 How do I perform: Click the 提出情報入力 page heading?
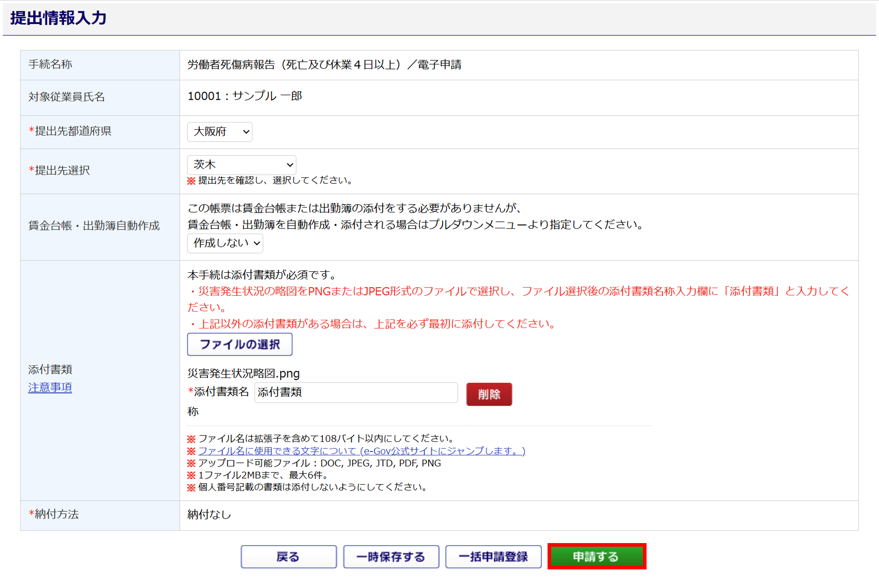click(58, 18)
